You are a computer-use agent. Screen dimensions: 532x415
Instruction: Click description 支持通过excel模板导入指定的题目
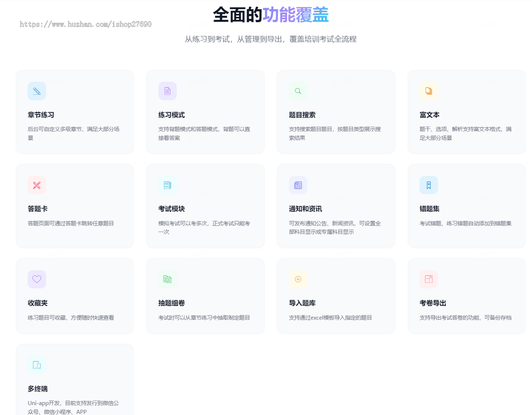click(x=330, y=318)
